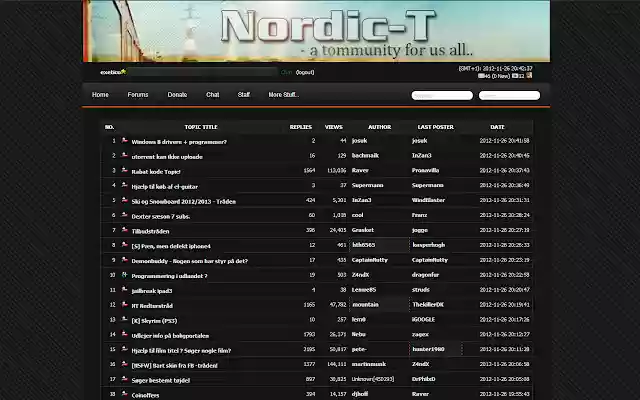Open thread Tilbudstråden
This screenshot has width=640, height=400.
(x=150, y=231)
